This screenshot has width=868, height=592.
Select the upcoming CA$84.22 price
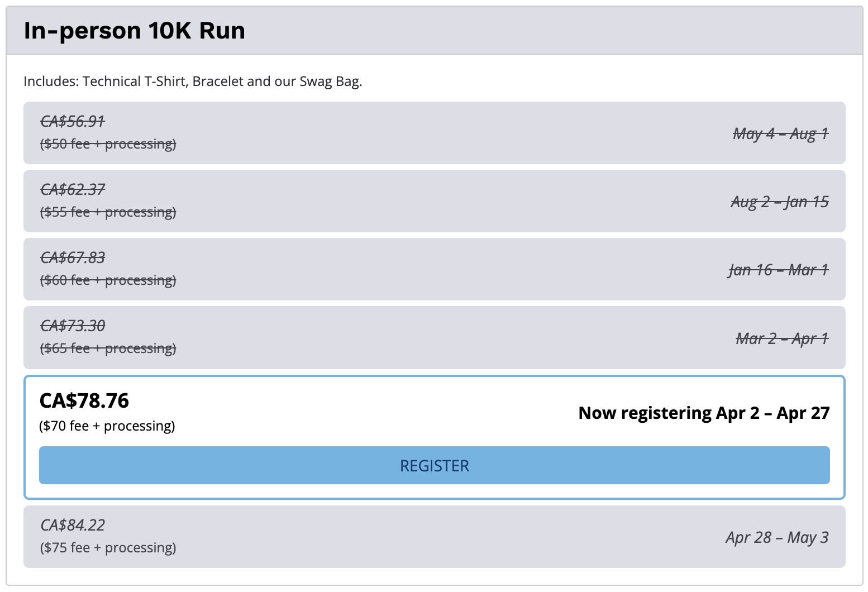(x=73, y=525)
